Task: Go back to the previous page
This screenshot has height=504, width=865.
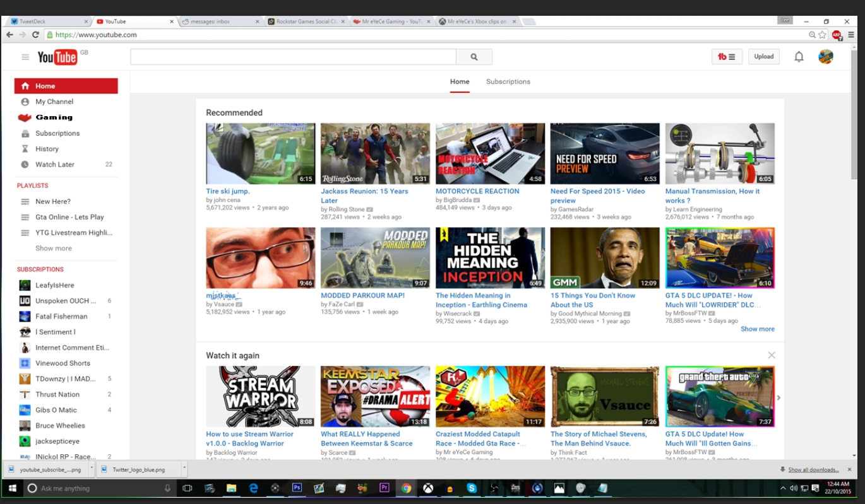Action: click(9, 35)
